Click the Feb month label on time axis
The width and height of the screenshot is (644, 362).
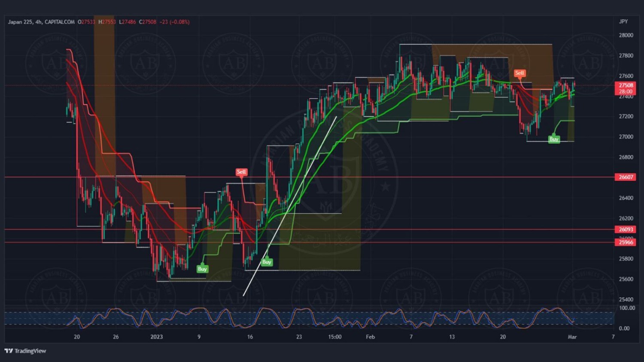click(x=371, y=337)
